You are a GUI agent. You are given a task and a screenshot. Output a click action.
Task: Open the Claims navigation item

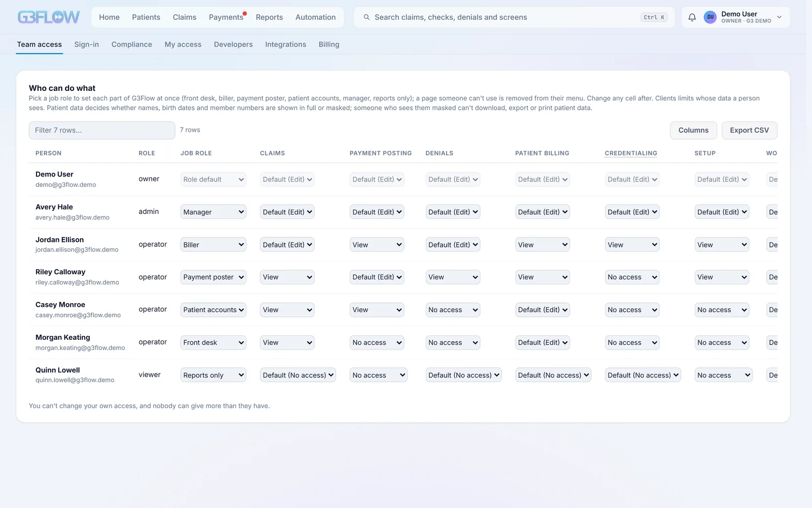[x=184, y=17]
